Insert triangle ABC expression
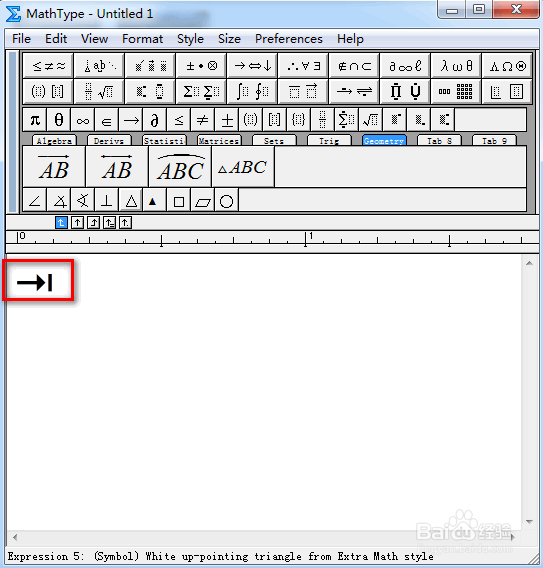This screenshot has height=568, width=543. (243, 167)
